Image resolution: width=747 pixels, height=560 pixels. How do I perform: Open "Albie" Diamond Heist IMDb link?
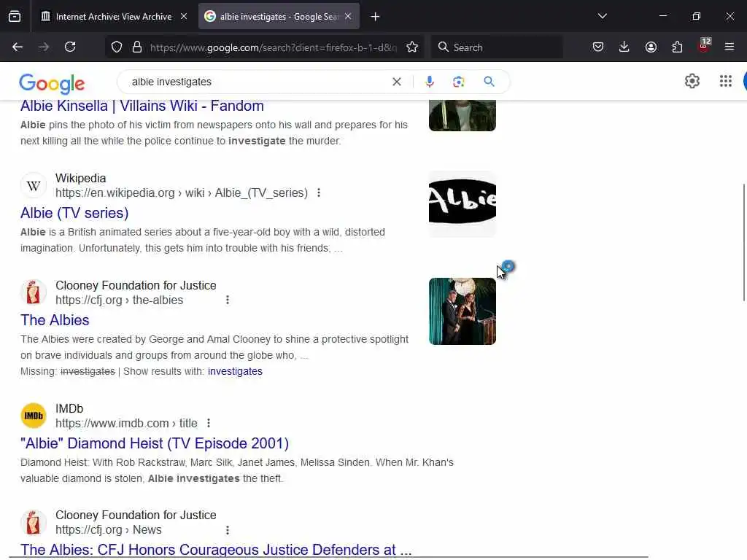(x=155, y=443)
